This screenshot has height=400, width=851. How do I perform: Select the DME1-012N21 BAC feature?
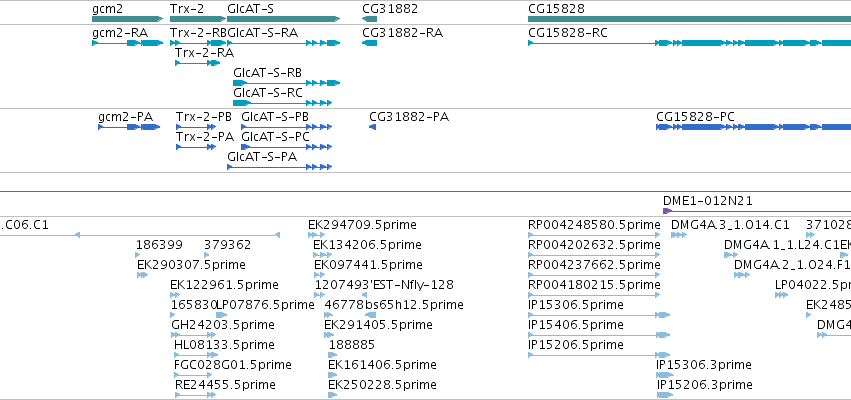pyautogui.click(x=757, y=211)
